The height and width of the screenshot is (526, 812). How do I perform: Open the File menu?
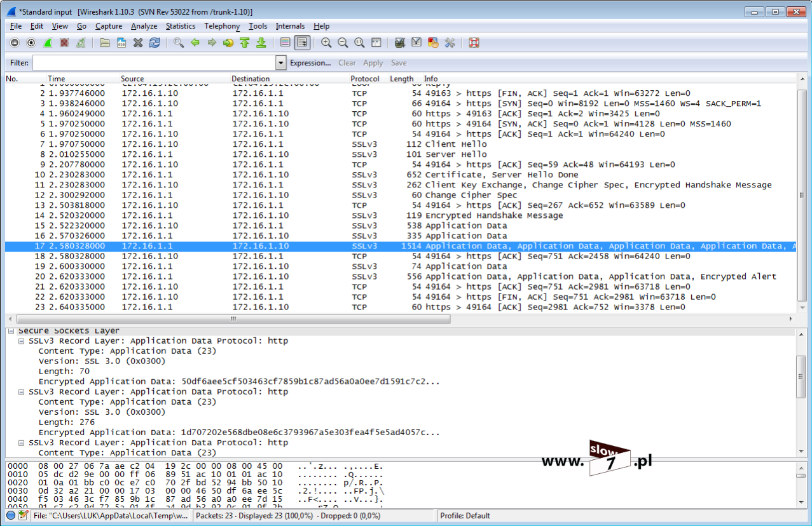click(x=16, y=26)
